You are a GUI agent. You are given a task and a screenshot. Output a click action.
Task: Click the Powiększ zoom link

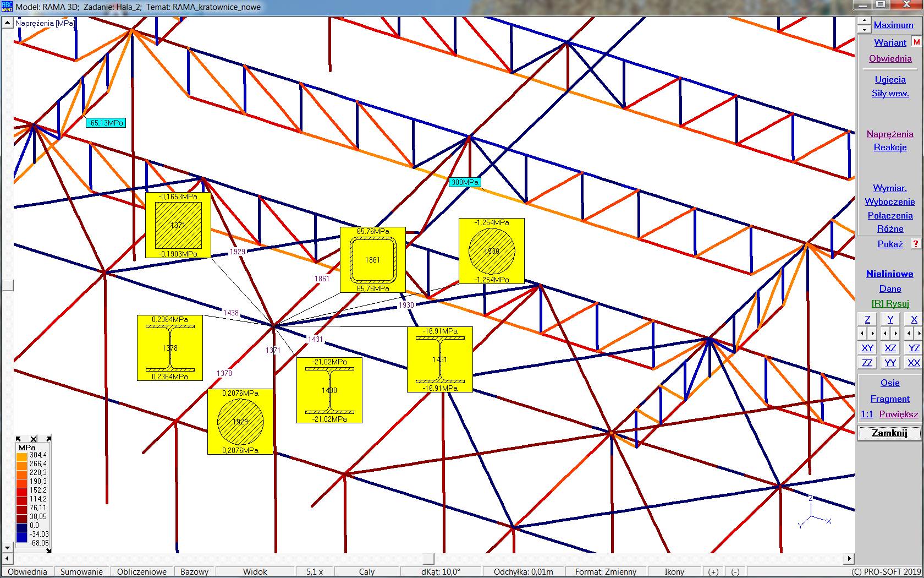(x=898, y=414)
